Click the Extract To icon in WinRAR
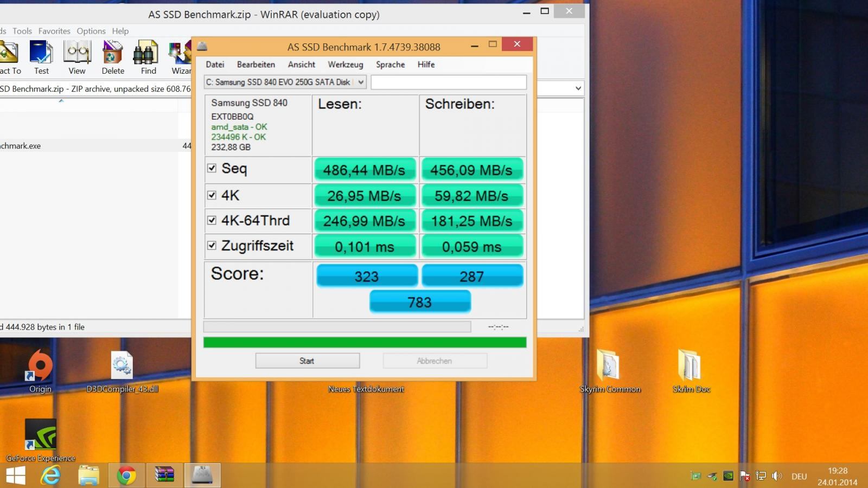868x488 pixels. (8, 52)
